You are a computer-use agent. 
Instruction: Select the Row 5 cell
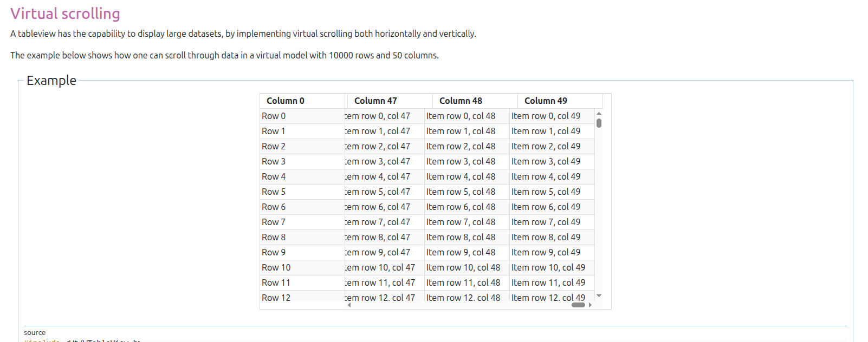click(302, 192)
